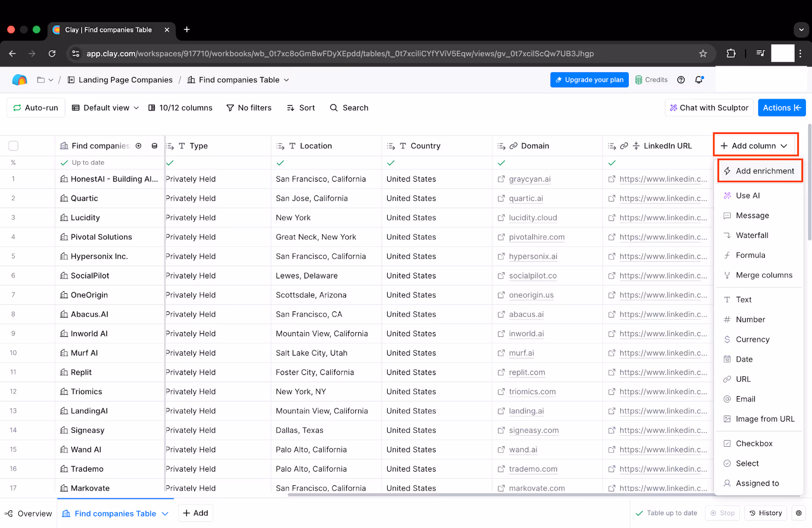The height and width of the screenshot is (528, 812).
Task: Expand the Default view dropdown
Action: tap(106, 108)
